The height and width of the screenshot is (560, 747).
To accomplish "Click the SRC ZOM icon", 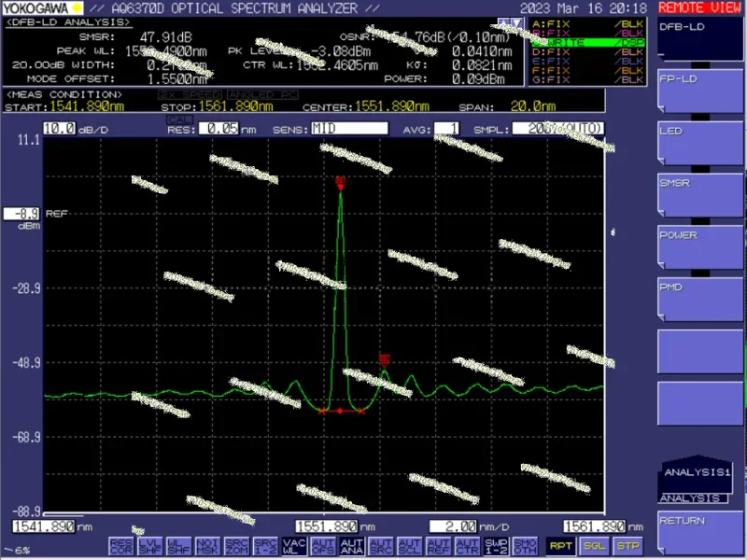I will click(237, 546).
